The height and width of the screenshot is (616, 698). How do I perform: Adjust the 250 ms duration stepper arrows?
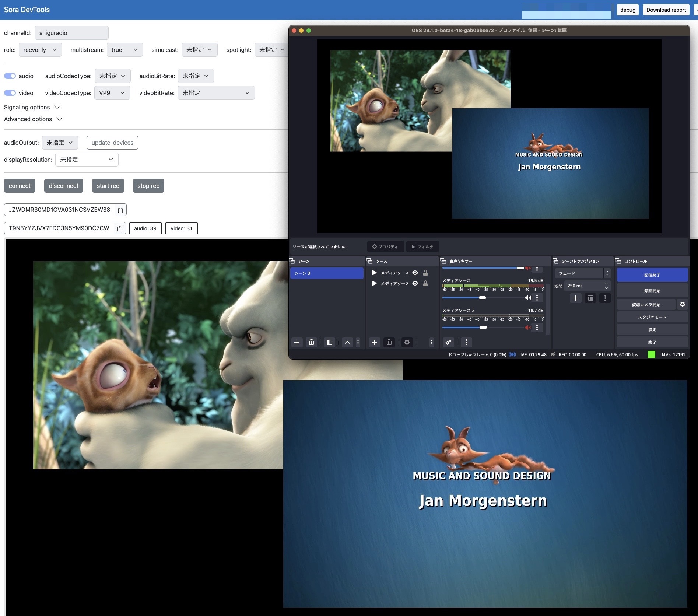point(606,286)
